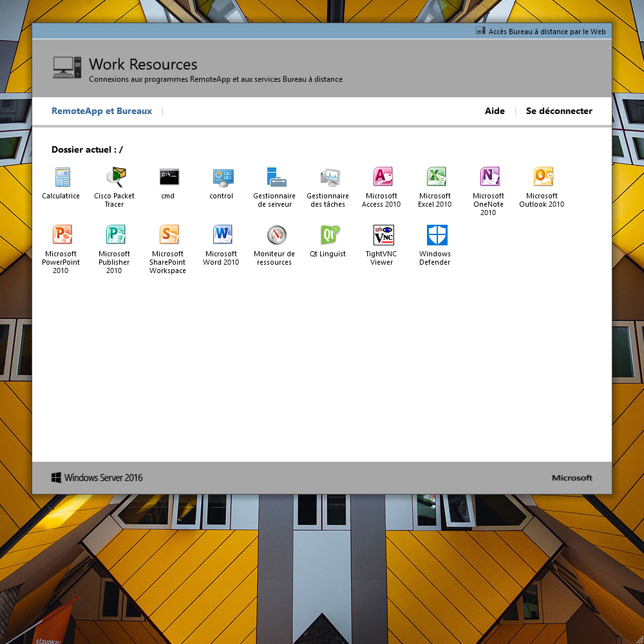Select the RemoteApp et Bureaux tab
Screen dimensions: 644x644
pyautogui.click(x=102, y=111)
